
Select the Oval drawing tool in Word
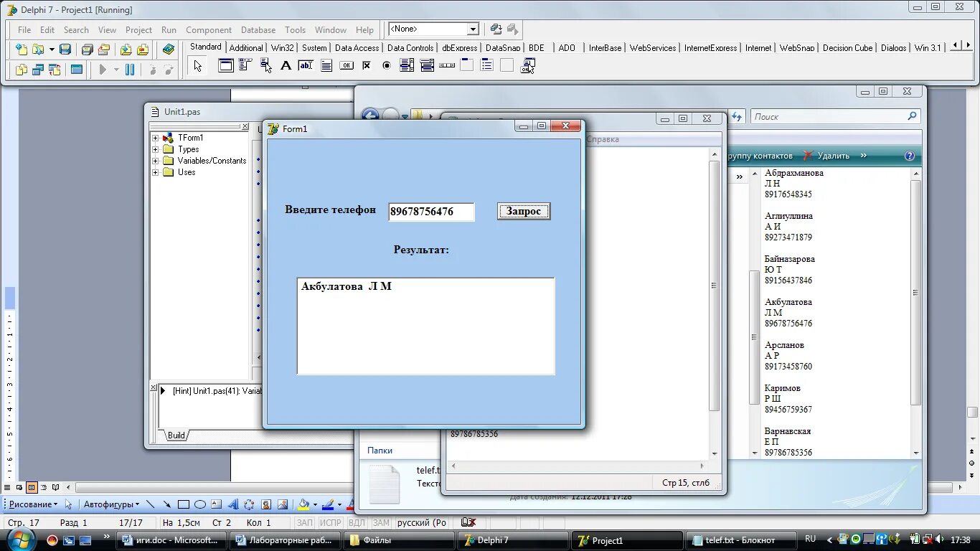(200, 505)
